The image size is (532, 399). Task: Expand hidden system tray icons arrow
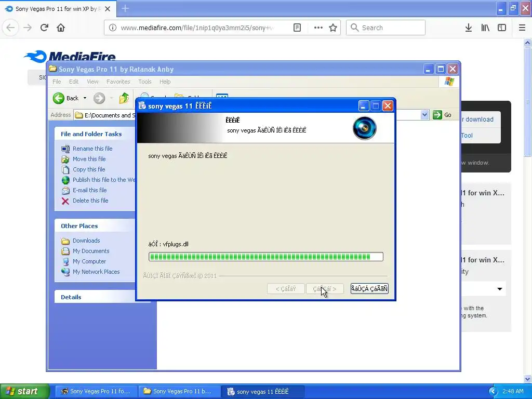click(x=493, y=392)
